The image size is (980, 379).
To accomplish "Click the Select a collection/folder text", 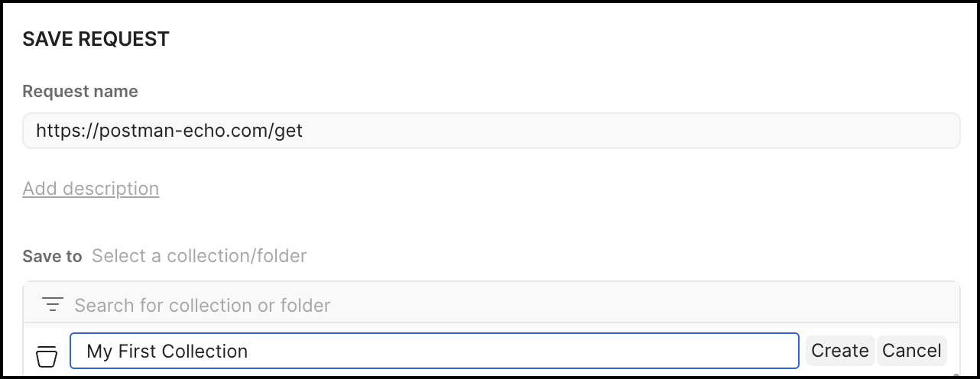I will [x=199, y=256].
